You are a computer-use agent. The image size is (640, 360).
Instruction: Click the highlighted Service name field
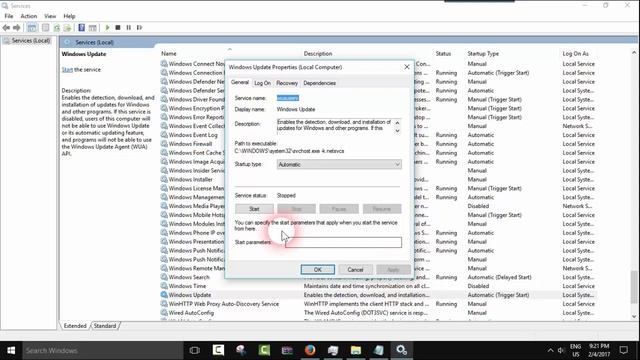coord(288,98)
